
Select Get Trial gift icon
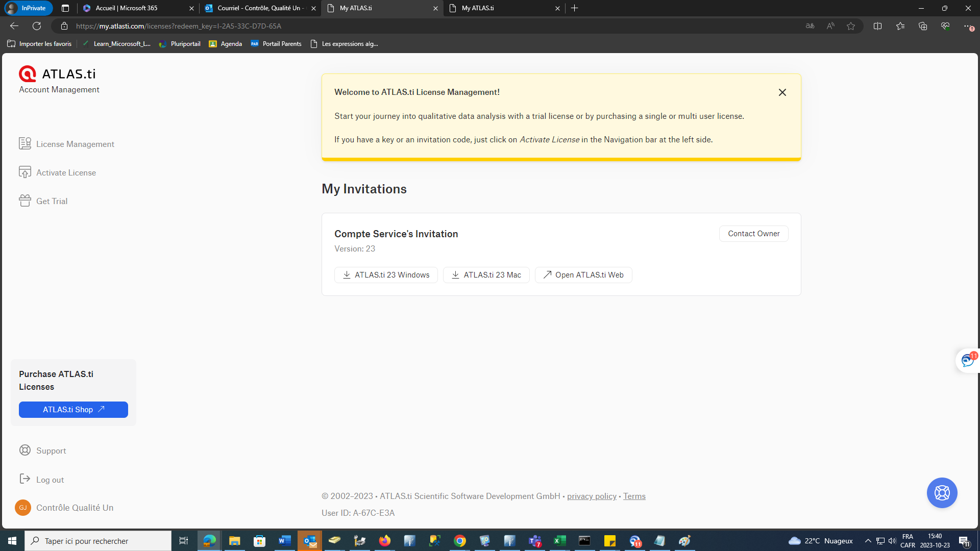pos(25,201)
